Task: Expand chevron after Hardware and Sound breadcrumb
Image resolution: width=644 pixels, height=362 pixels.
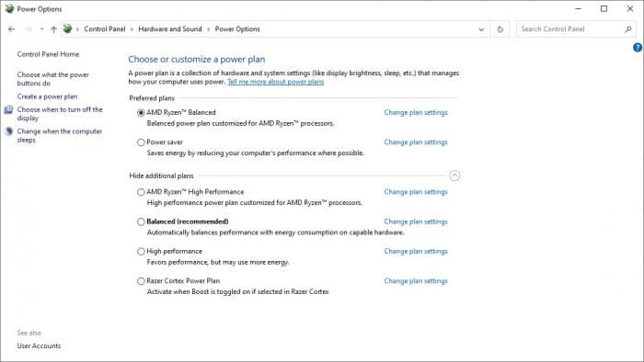Action: click(209, 29)
